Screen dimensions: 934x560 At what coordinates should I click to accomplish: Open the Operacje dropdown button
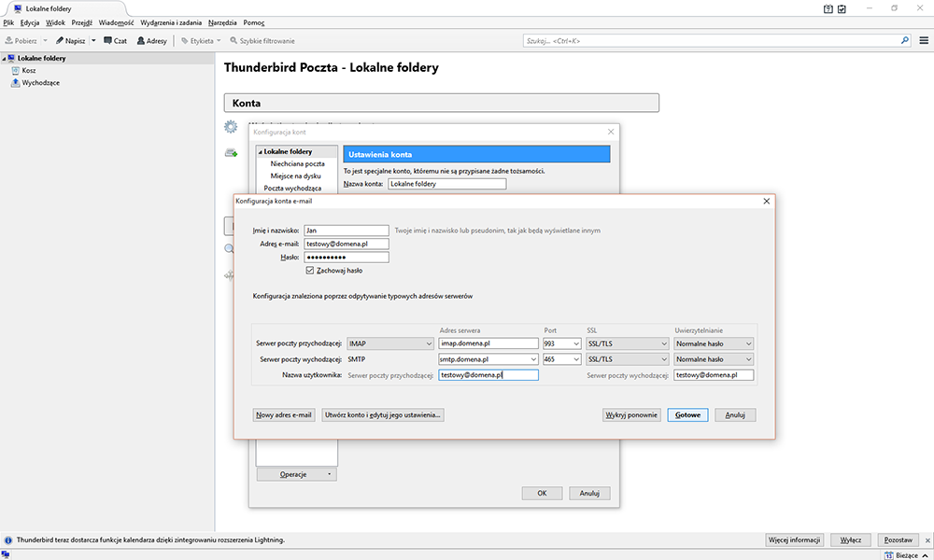click(297, 474)
